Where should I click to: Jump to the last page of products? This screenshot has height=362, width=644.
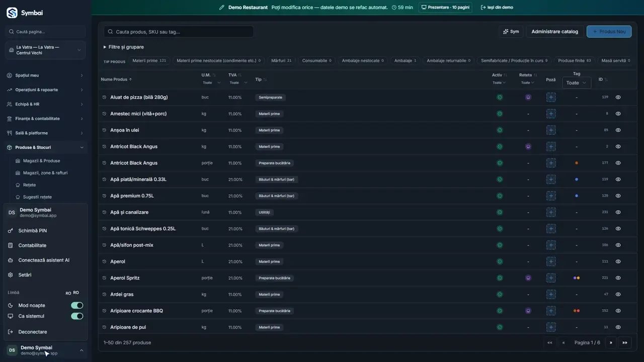[625, 343]
